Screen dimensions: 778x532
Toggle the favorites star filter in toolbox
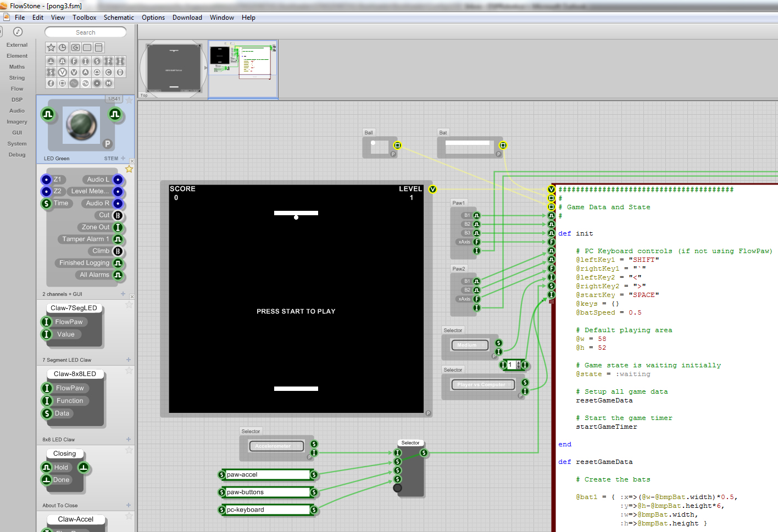tap(51, 48)
